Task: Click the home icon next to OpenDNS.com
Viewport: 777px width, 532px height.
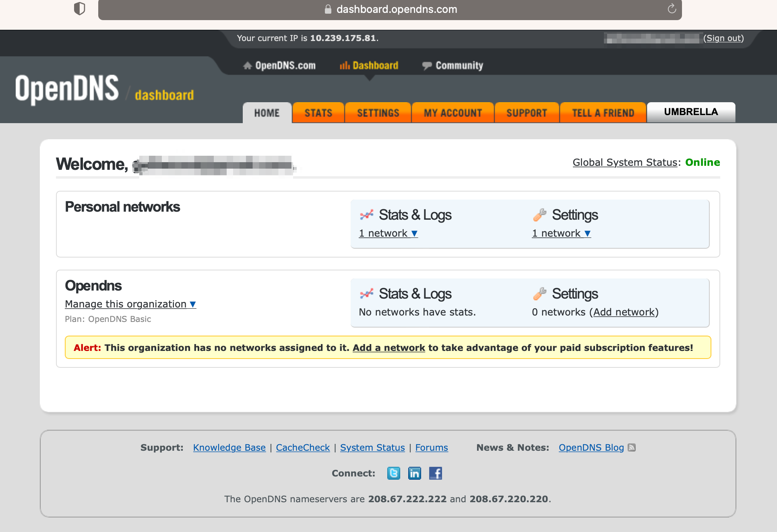Action: click(248, 65)
